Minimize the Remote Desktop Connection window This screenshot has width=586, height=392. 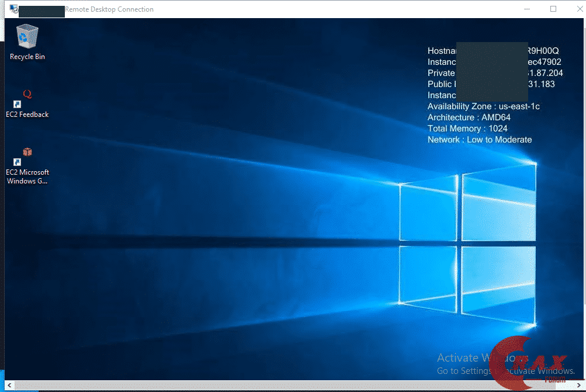526,9
